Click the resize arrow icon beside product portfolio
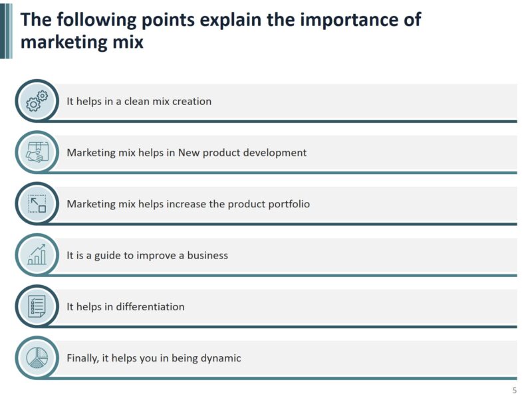The width and height of the screenshot is (532, 402). [37, 204]
